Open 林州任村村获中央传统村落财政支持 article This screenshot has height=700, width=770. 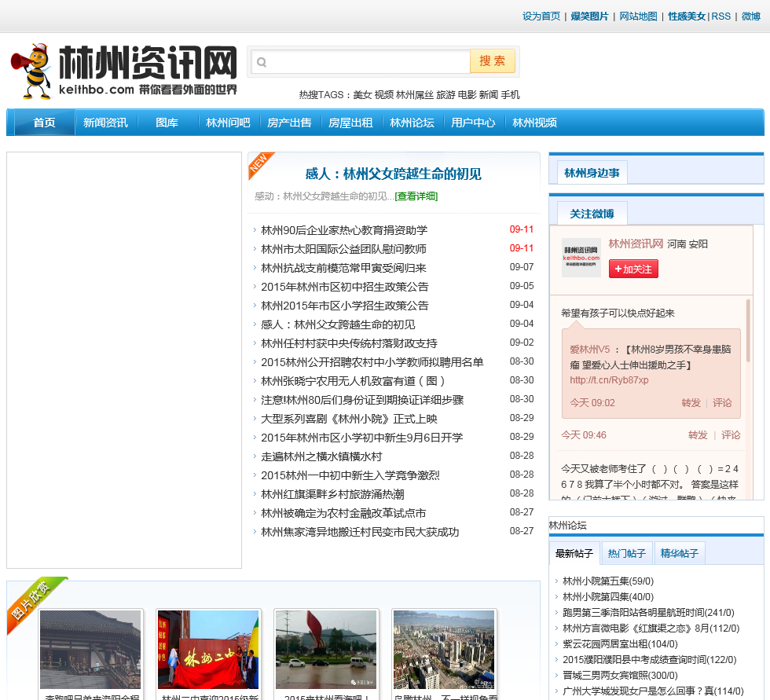point(349,343)
